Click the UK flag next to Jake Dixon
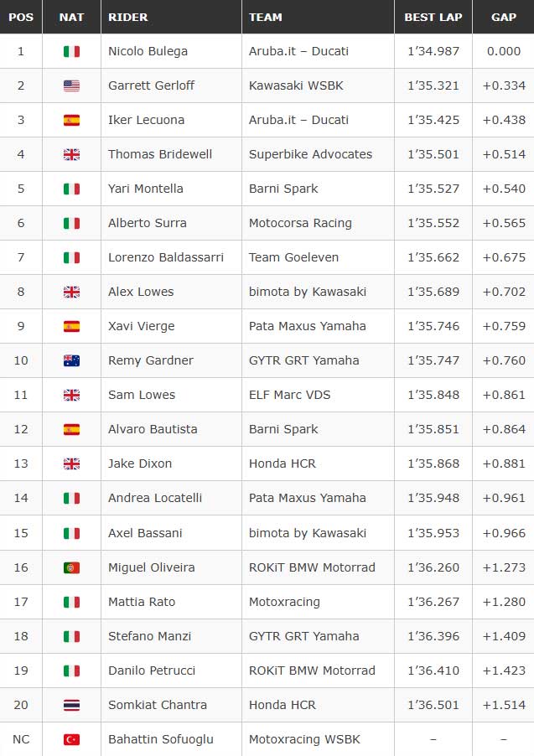 pos(71,463)
